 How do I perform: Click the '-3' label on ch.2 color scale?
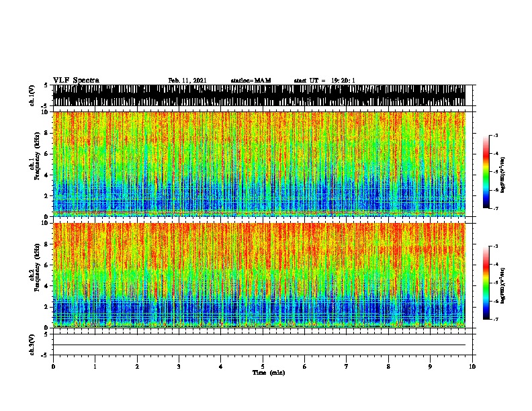point(496,246)
